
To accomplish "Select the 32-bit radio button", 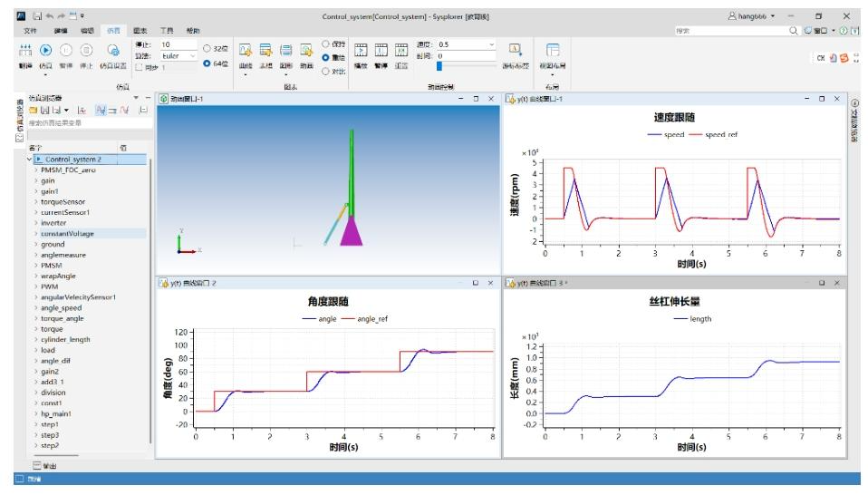I will [x=207, y=49].
